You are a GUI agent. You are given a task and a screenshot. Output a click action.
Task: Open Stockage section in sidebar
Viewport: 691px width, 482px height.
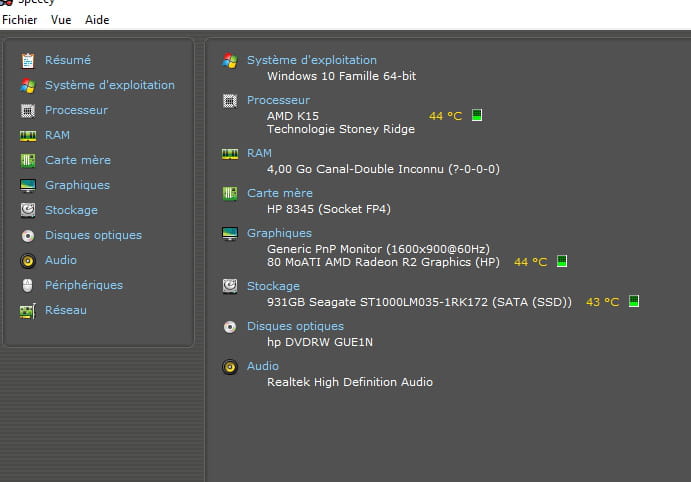(x=71, y=210)
